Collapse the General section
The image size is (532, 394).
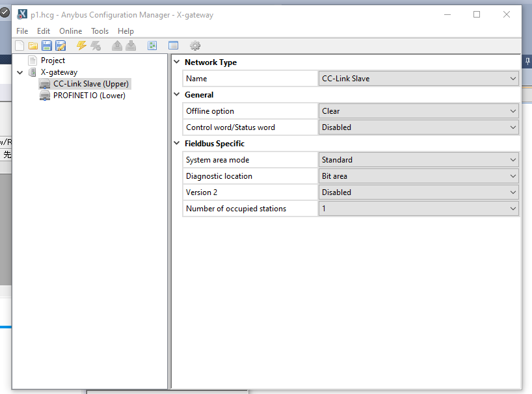177,95
